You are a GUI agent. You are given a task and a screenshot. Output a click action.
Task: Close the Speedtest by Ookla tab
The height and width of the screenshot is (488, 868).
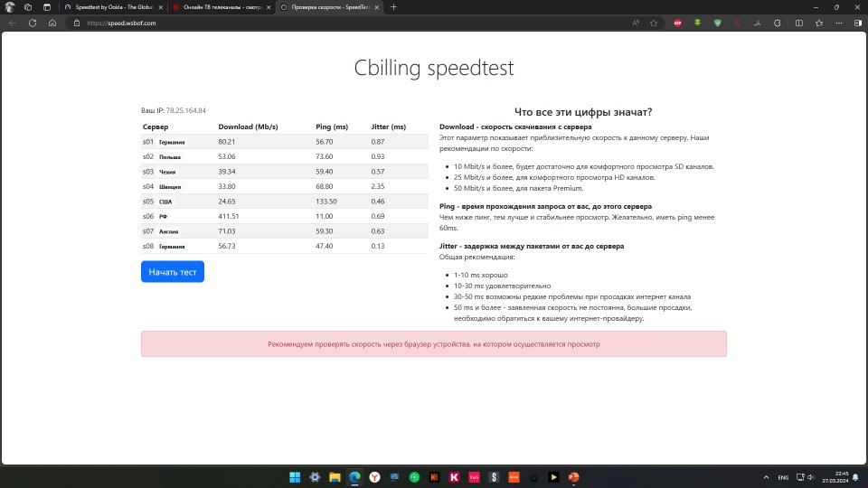coord(161,7)
